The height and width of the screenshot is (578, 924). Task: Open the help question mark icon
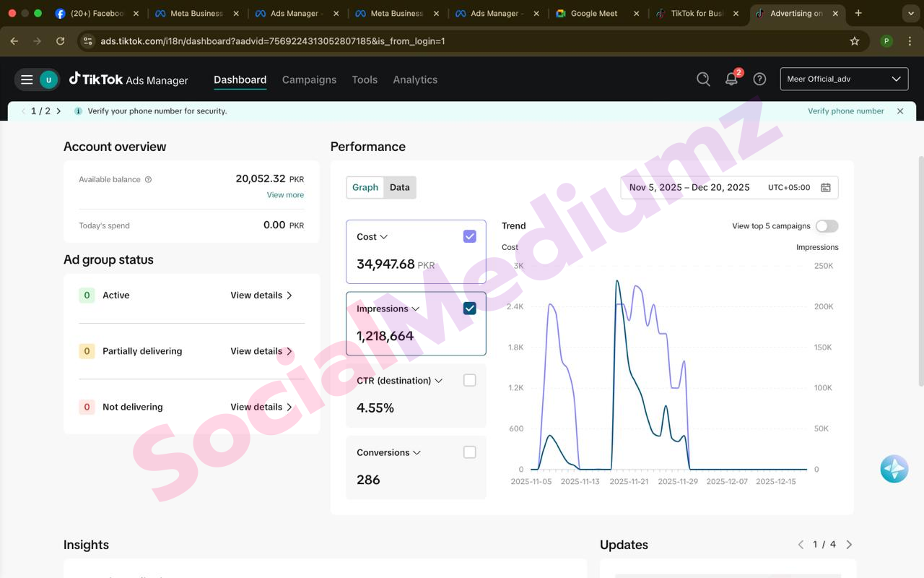coord(759,79)
